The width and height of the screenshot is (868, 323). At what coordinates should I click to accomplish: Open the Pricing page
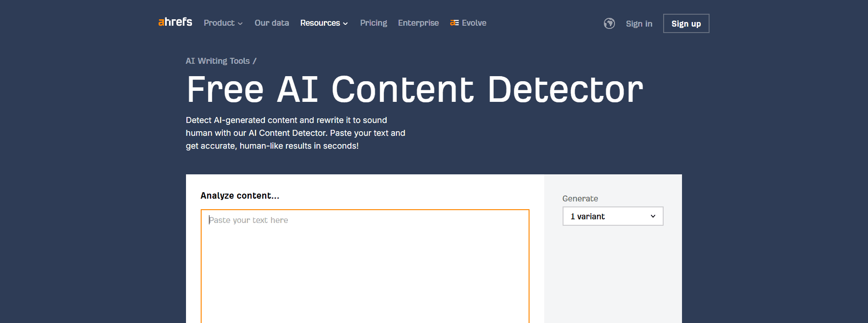373,23
